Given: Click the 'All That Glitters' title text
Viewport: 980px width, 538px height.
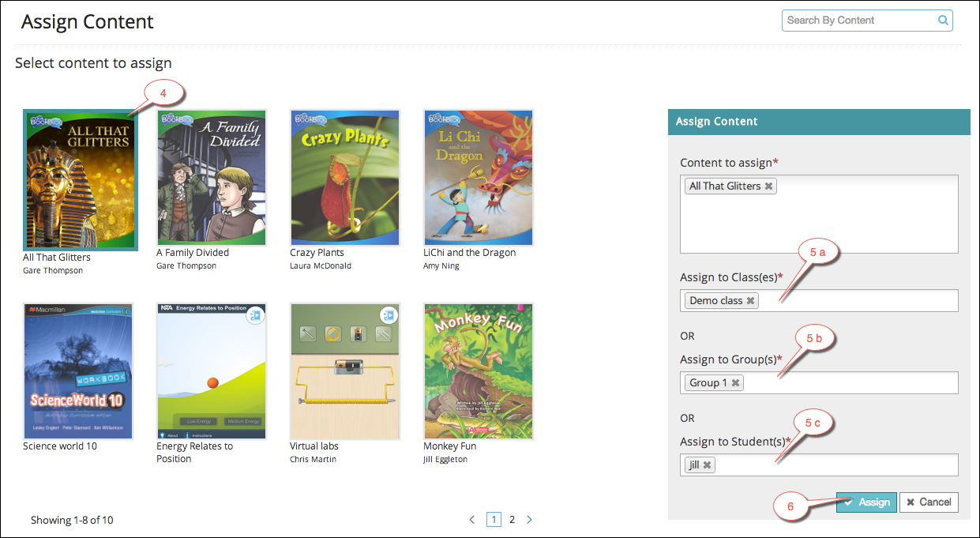Looking at the screenshot, I should tap(57, 258).
